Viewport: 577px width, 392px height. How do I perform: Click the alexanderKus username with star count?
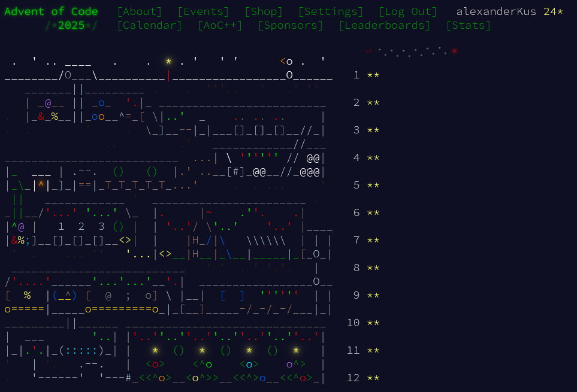tap(509, 11)
